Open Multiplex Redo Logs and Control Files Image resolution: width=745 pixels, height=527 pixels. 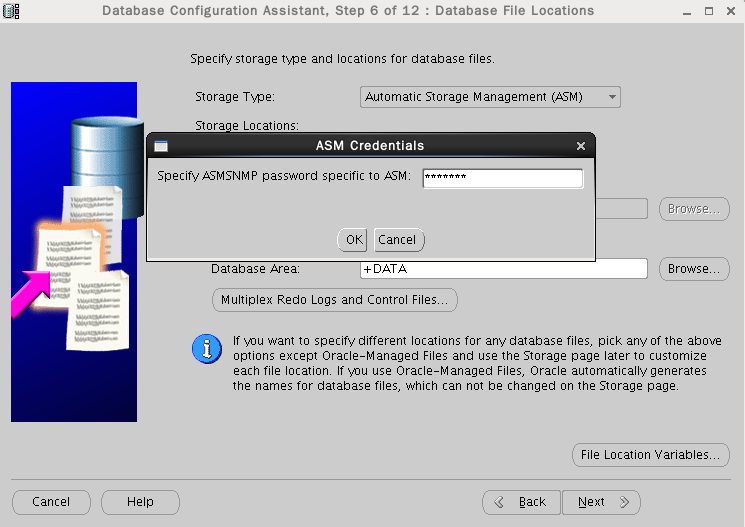click(335, 300)
